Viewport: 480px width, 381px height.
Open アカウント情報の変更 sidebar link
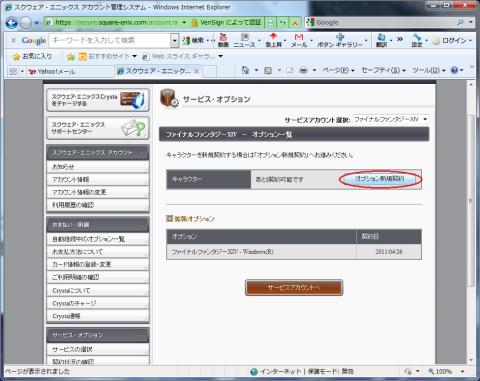tap(98, 192)
